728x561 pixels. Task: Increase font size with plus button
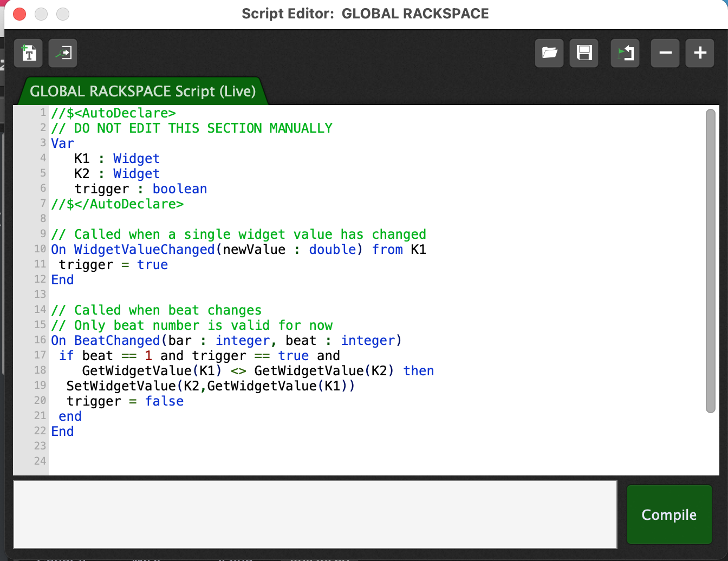[700, 53]
